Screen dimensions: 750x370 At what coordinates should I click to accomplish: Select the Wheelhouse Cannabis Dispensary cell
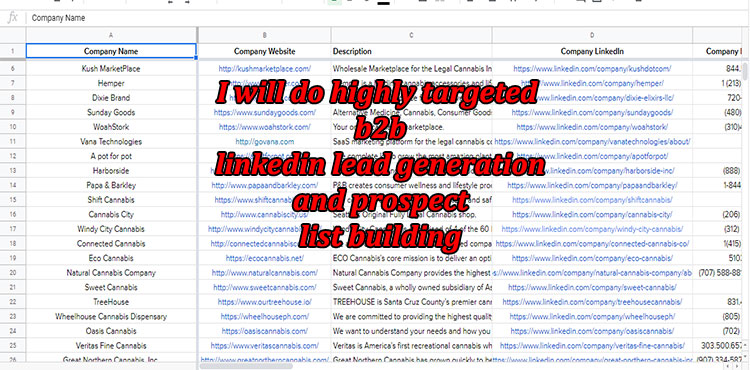(111, 316)
